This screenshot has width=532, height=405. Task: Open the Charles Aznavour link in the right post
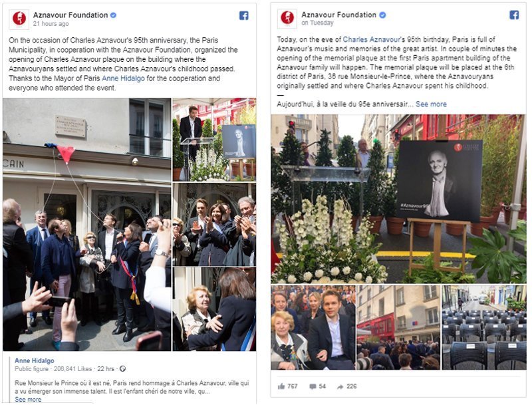(371, 39)
